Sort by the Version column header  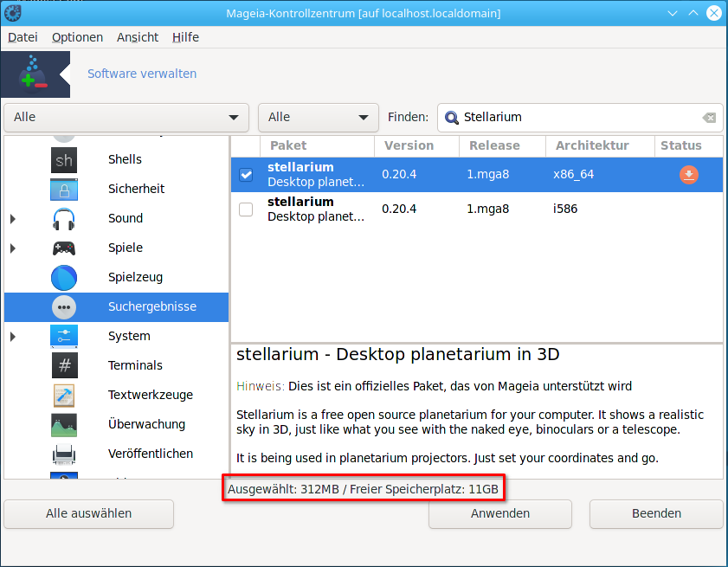click(417, 145)
